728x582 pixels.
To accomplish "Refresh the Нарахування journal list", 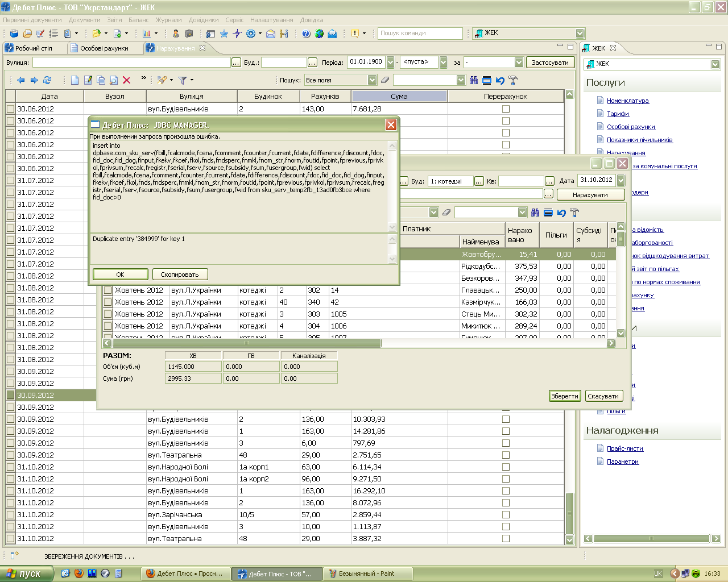I will click(47, 80).
